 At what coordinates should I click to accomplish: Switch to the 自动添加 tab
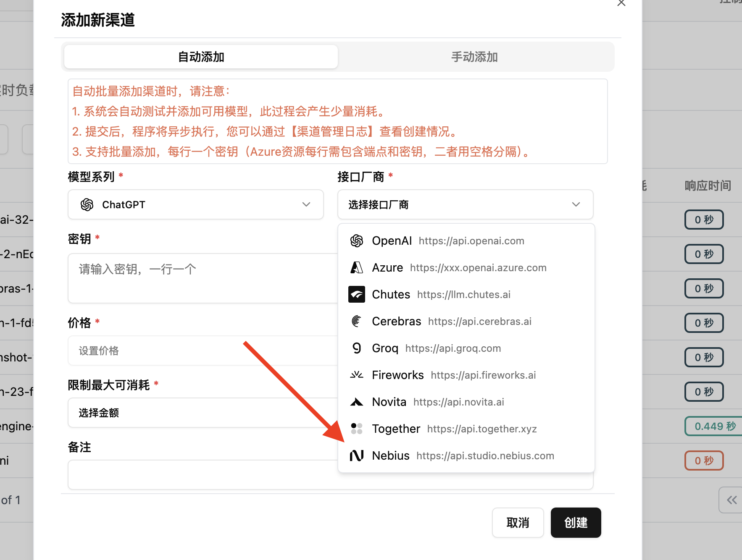pos(201,57)
